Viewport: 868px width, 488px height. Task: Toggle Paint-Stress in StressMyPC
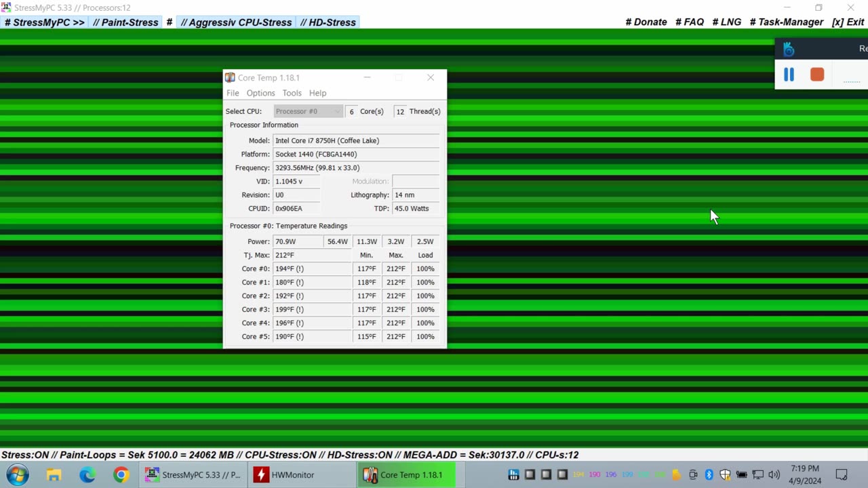[x=125, y=22]
